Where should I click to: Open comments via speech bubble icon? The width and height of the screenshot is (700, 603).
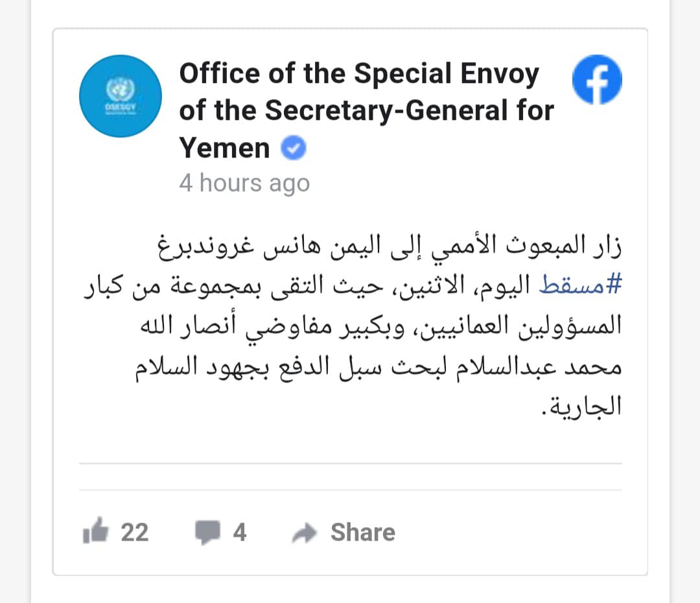click(207, 532)
